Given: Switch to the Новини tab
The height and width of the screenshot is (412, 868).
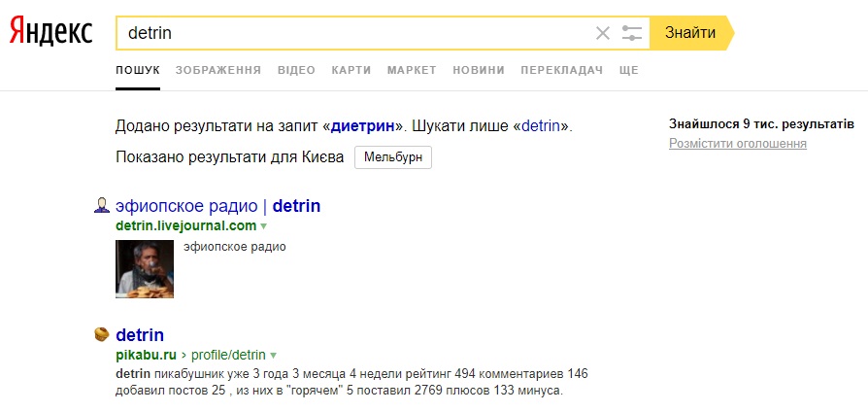Looking at the screenshot, I should (479, 70).
